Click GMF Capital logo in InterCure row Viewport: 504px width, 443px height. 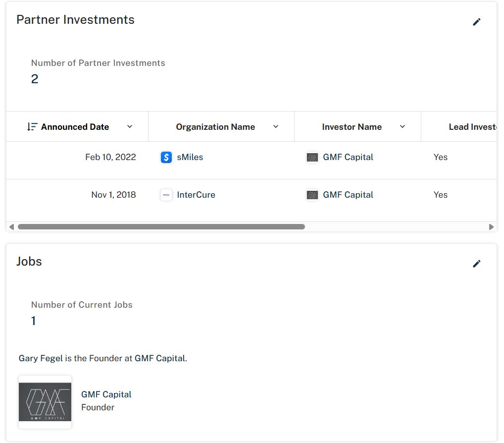(x=312, y=195)
